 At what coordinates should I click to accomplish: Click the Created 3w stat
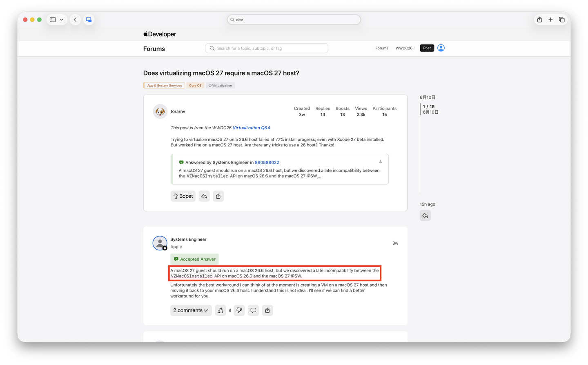302,111
